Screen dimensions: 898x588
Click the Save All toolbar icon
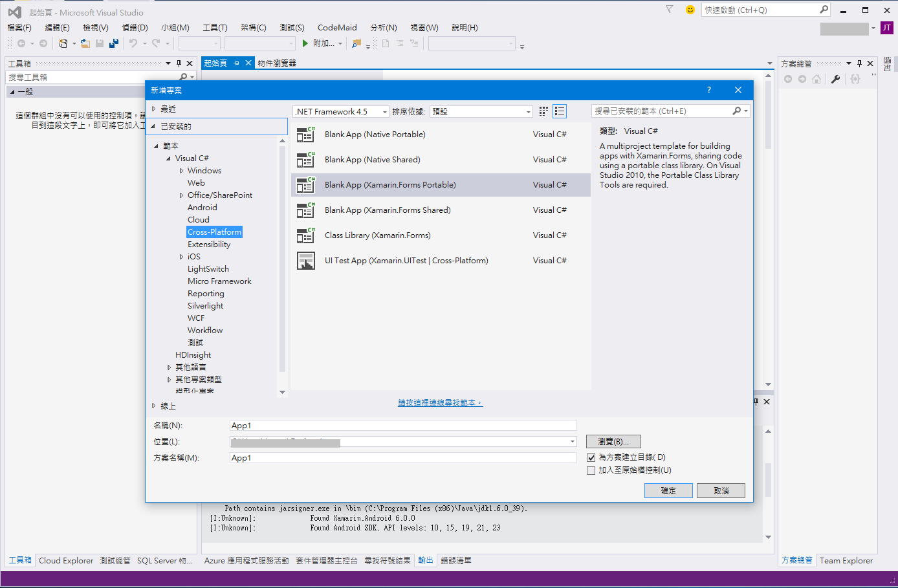coord(114,43)
